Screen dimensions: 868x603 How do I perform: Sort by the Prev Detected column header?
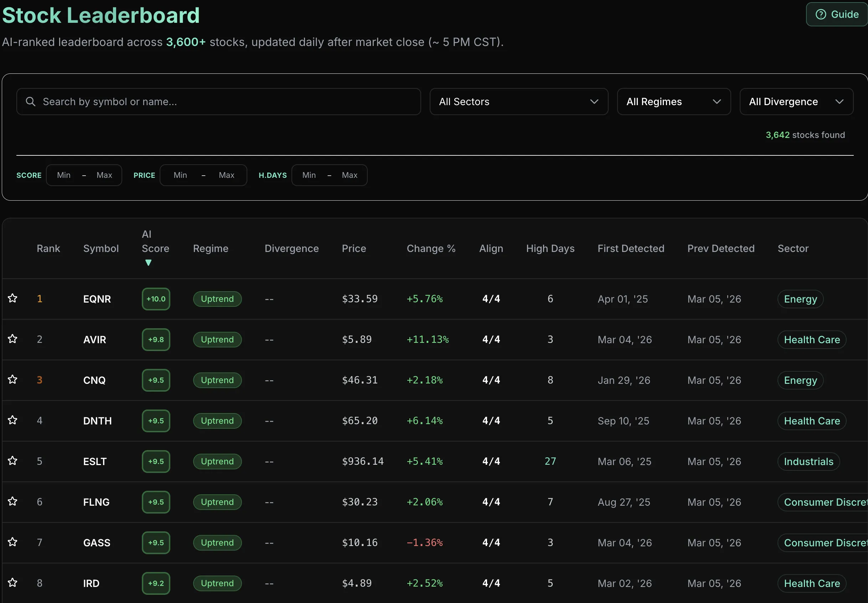pos(721,249)
